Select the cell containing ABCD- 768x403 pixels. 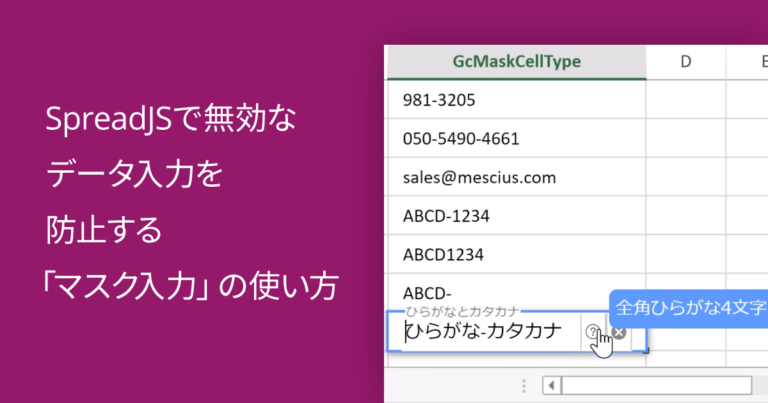coord(517,292)
